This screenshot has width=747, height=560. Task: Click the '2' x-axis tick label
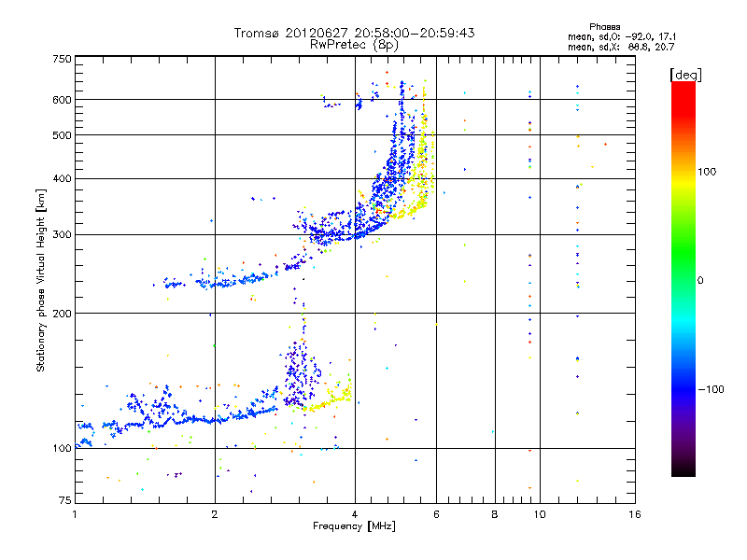point(215,514)
